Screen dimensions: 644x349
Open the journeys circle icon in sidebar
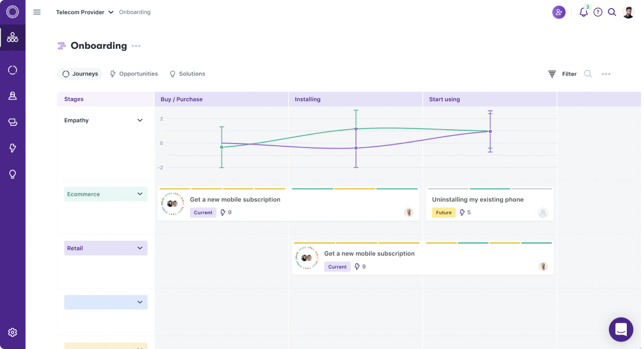point(12,70)
